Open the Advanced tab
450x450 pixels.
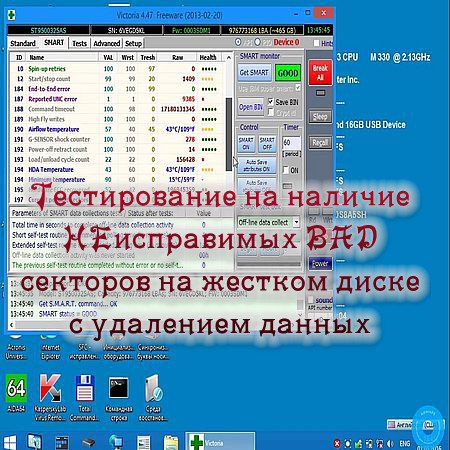click(x=107, y=43)
